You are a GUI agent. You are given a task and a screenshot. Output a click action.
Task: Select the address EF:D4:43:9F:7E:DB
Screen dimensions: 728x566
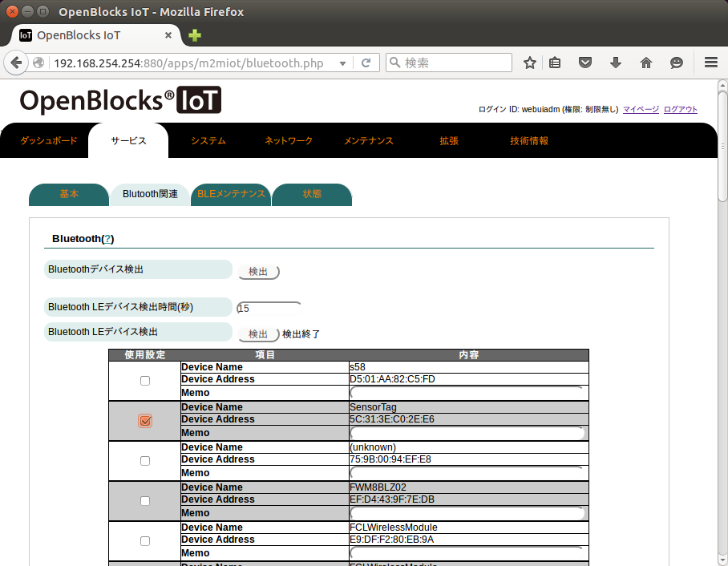[392, 499]
